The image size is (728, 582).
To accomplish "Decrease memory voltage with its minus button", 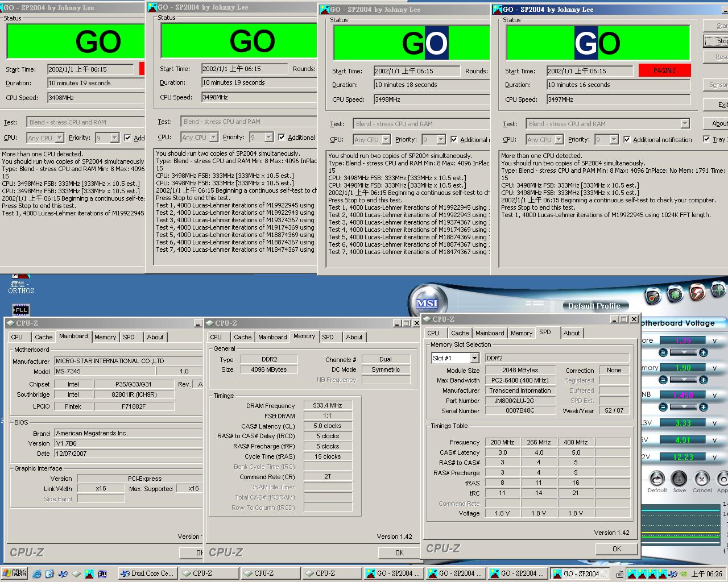I will tap(663, 380).
